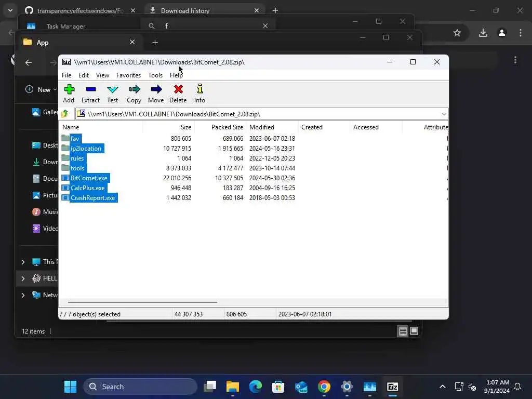
Task: Switch Explorer to large thumbnails view
Action: [x=414, y=331]
